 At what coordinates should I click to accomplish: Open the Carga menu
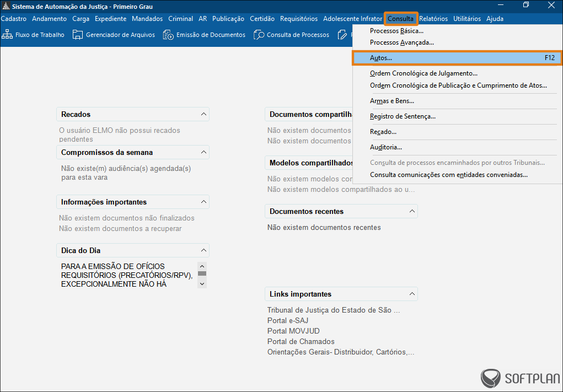pos(81,19)
